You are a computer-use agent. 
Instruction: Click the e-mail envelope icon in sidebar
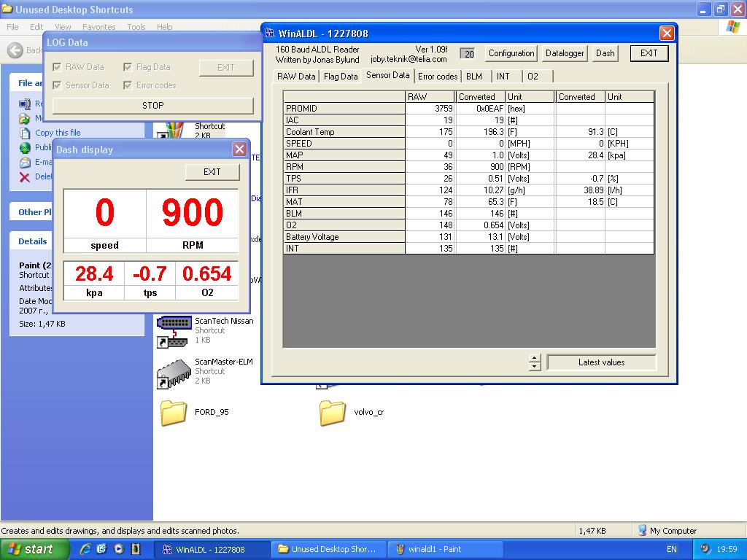[25, 163]
